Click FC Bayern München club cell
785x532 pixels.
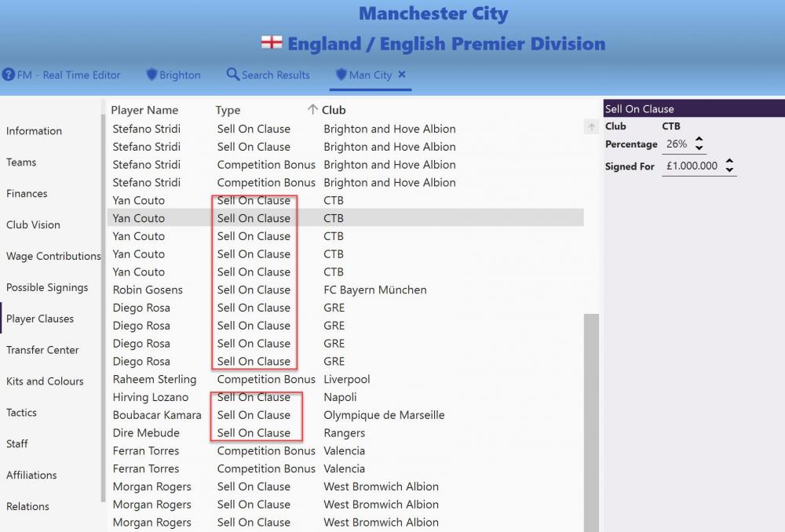(x=375, y=290)
